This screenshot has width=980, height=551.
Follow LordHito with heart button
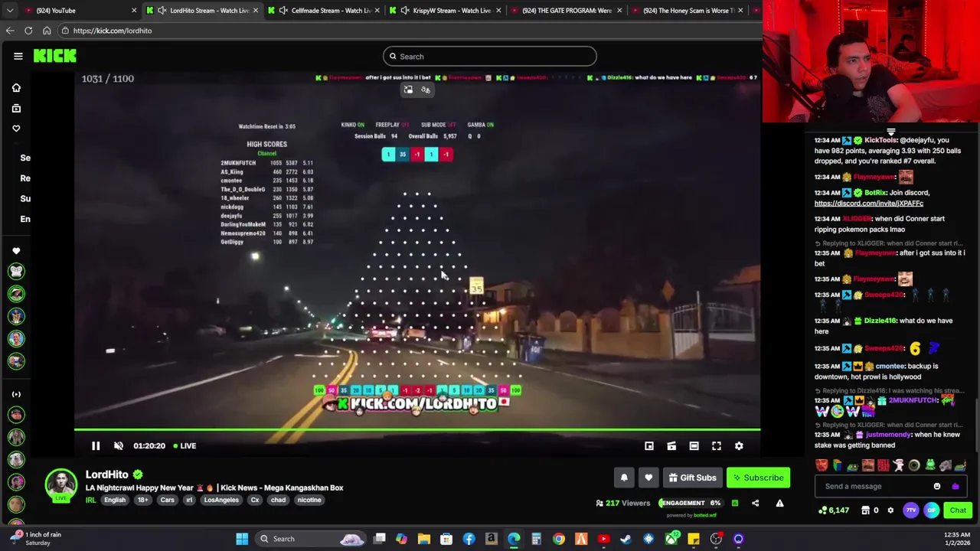(x=648, y=478)
